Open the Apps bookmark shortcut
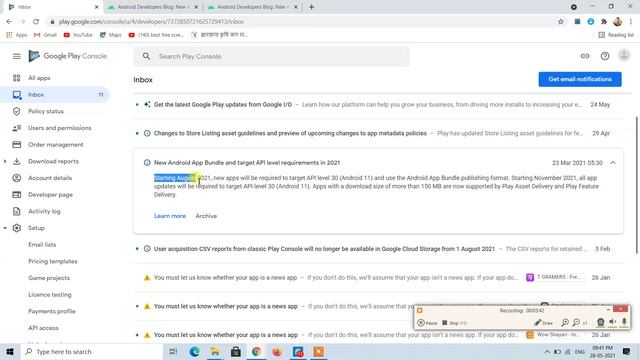The image size is (640, 360). [x=17, y=35]
